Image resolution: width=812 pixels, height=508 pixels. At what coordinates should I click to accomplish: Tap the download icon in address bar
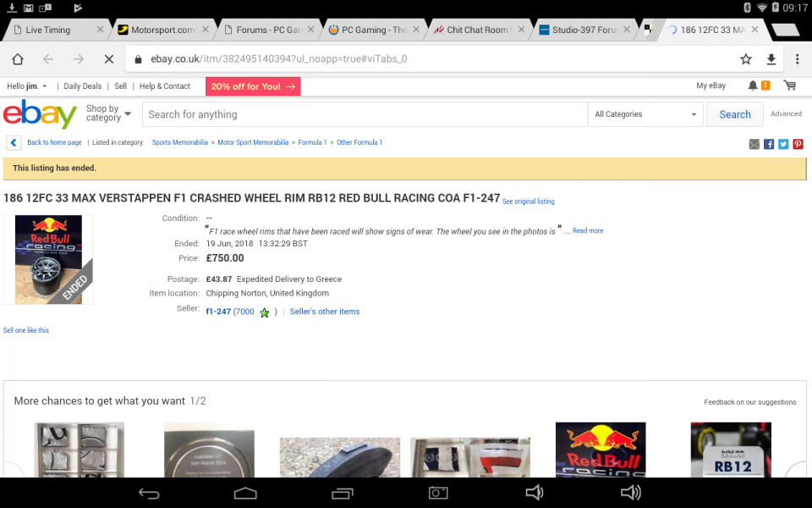(771, 59)
